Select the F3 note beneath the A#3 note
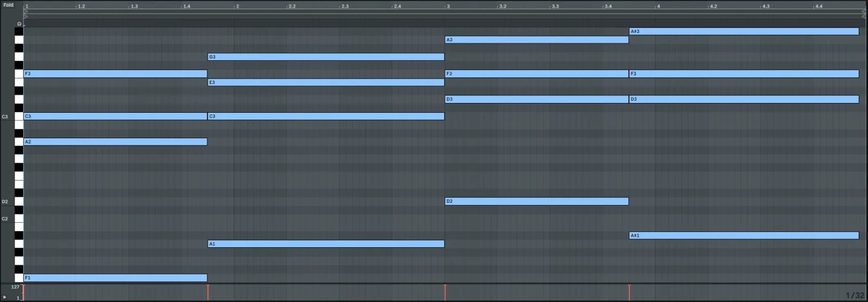Screen dimensions: 868x302 point(744,74)
